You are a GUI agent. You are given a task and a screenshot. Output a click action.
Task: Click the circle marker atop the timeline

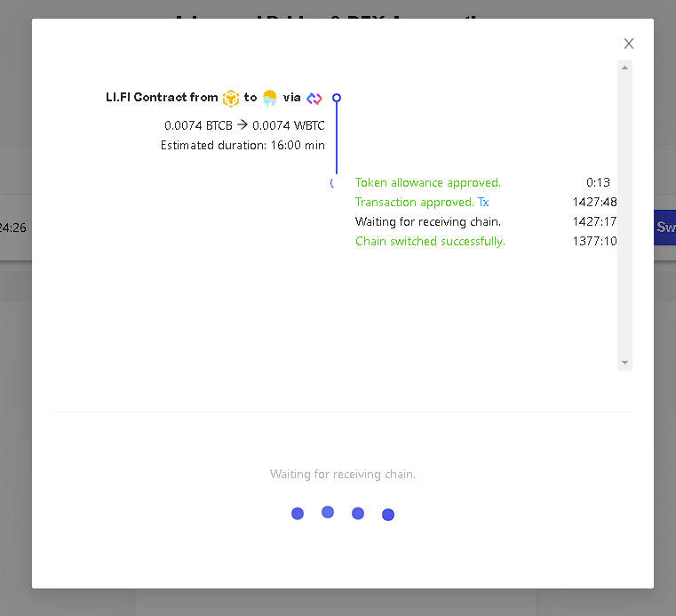click(x=337, y=98)
